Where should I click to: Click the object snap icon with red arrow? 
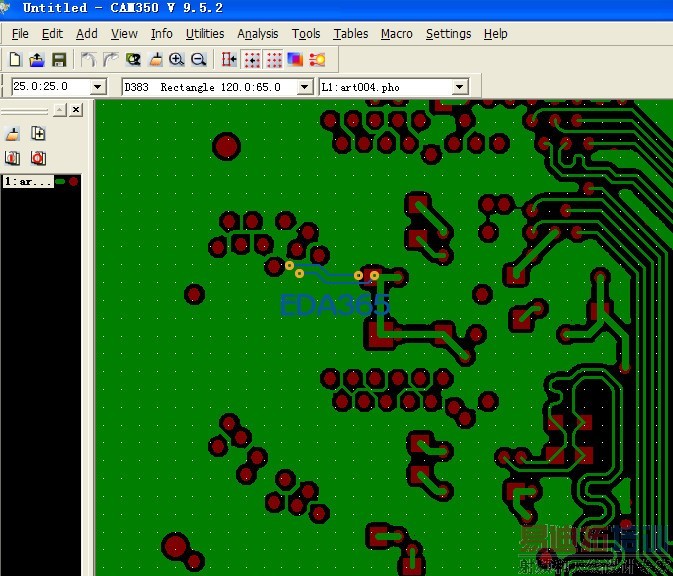point(229,59)
